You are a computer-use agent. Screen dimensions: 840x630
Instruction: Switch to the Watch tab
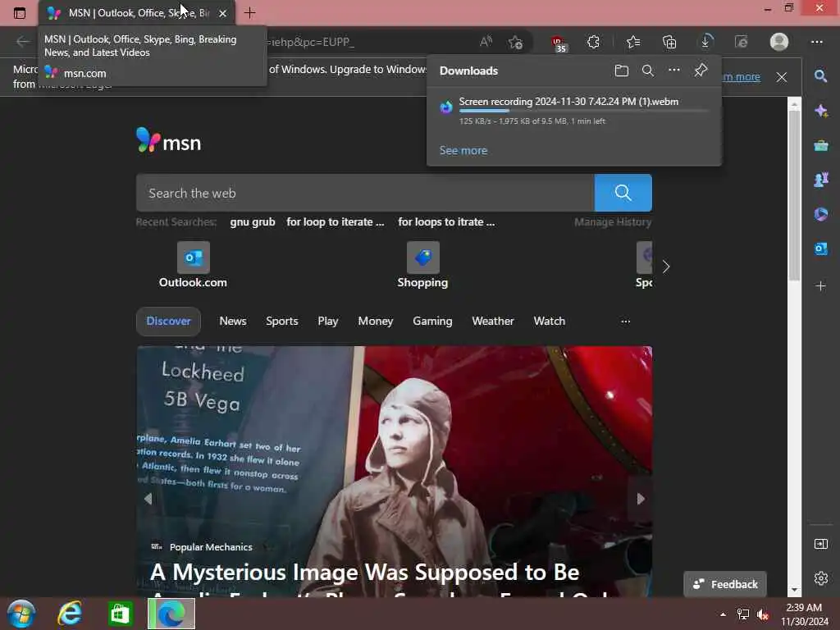click(549, 321)
